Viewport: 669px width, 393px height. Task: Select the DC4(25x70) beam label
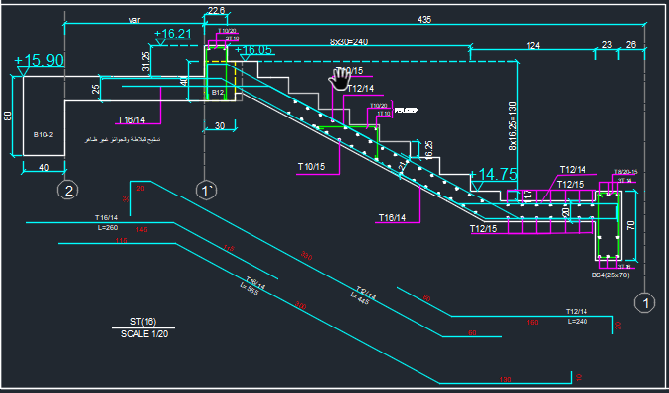610,275
